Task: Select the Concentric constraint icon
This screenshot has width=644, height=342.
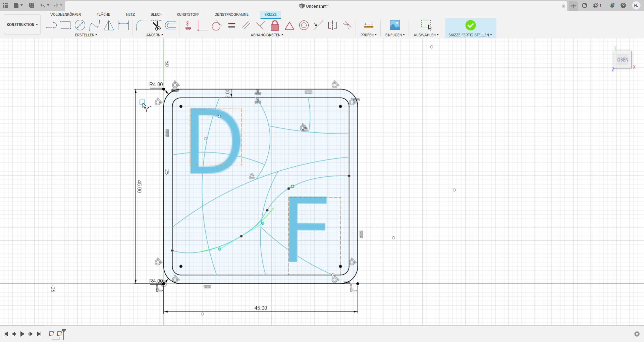Action: (x=304, y=25)
